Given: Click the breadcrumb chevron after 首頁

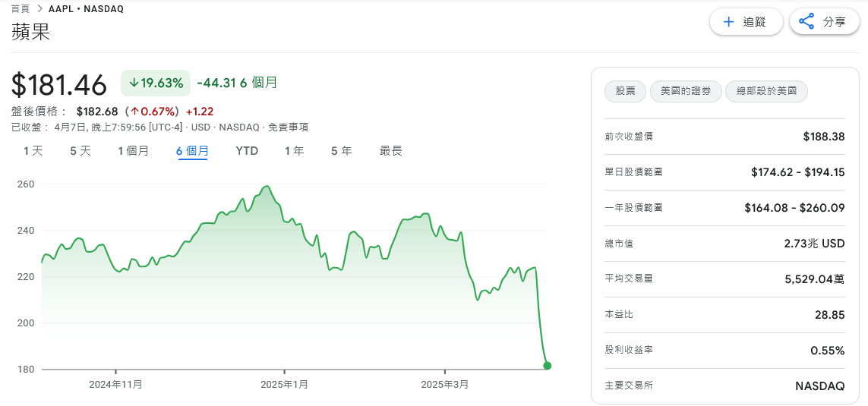Looking at the screenshot, I should [x=39, y=9].
